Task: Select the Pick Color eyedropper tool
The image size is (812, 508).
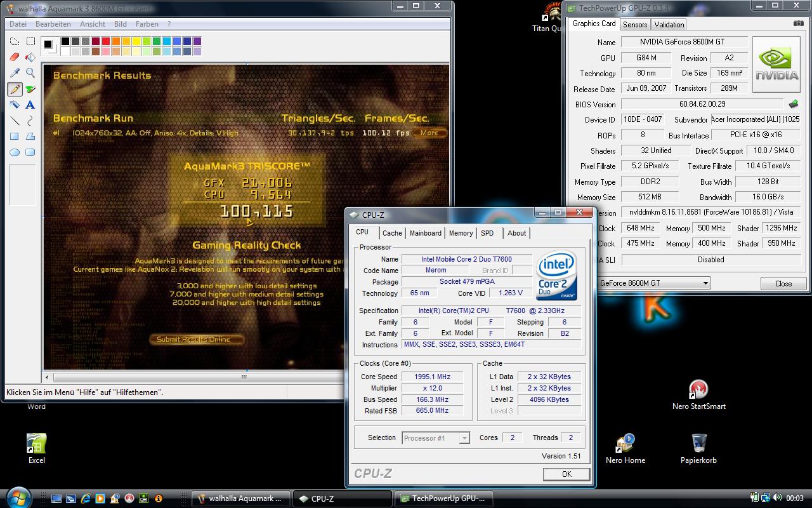Action: click(15, 73)
